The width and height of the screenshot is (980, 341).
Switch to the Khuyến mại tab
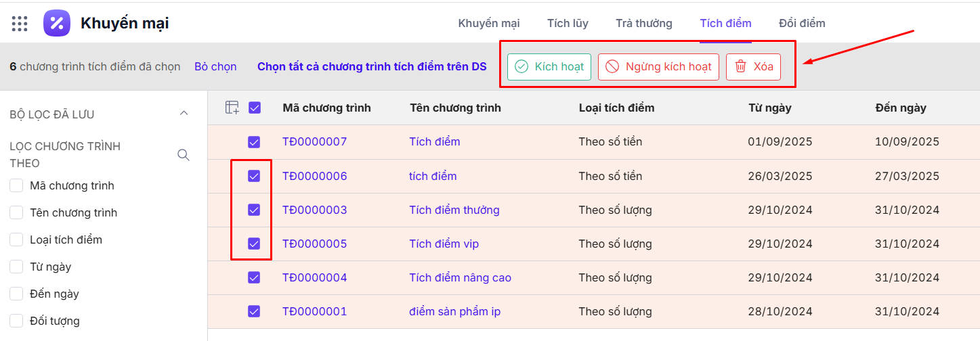pos(488,24)
